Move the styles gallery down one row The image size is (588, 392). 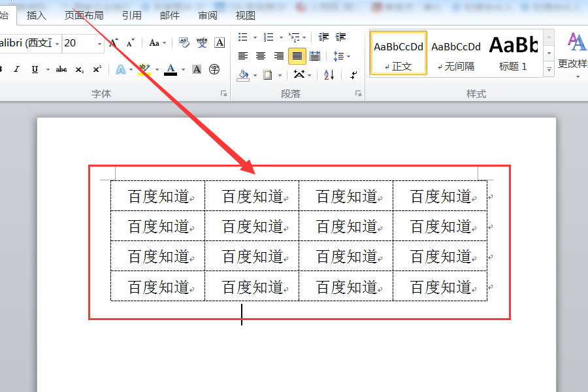549,54
